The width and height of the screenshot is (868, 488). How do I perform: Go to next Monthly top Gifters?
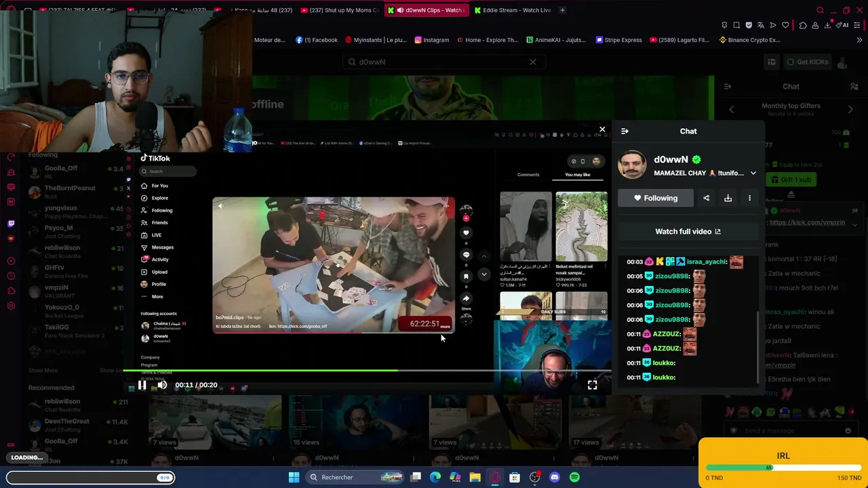(x=851, y=109)
